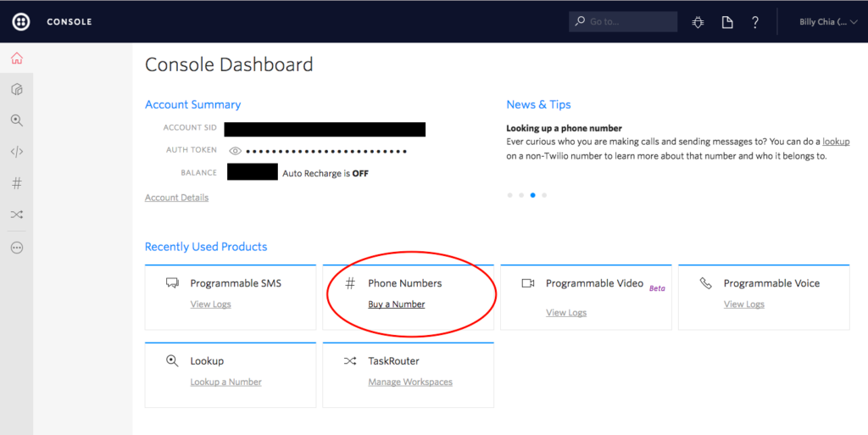Open the Runtime code brackets sidebar icon

[x=17, y=152]
